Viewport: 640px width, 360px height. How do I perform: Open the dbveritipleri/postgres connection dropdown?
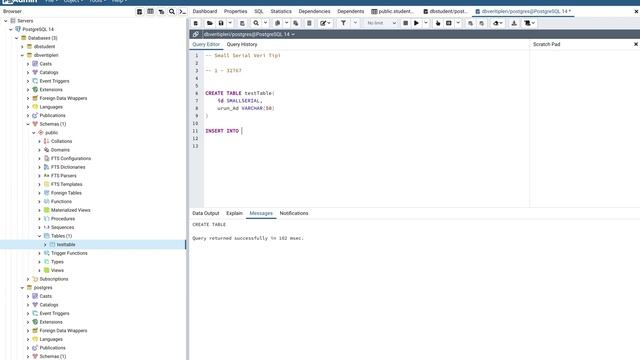249,34
